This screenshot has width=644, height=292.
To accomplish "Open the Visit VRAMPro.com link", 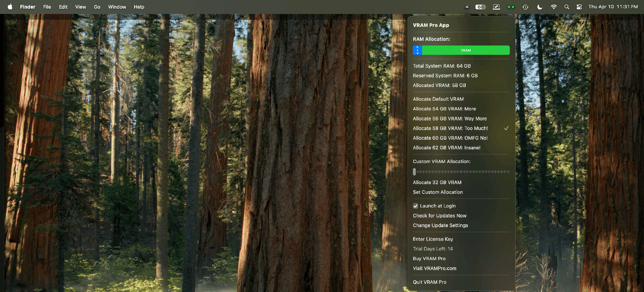I will tap(434, 268).
